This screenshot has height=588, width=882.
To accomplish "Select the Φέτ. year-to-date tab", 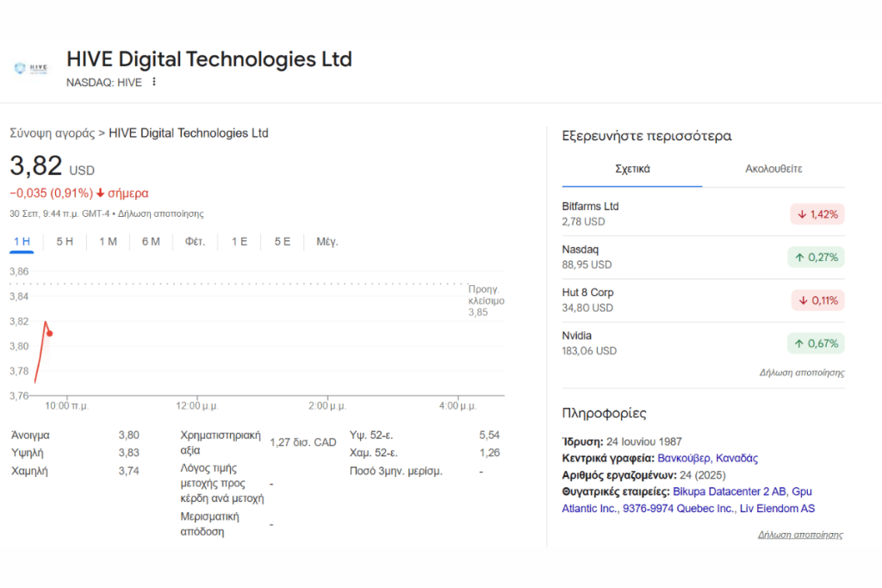I will pos(196,242).
